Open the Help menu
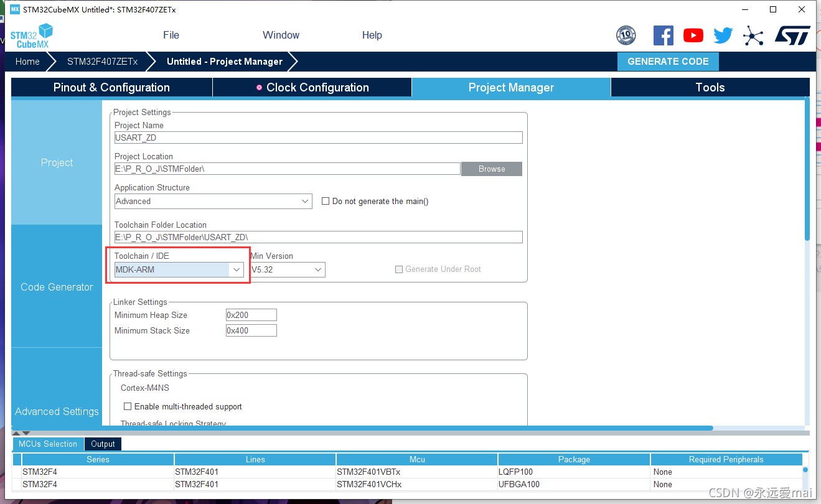The width and height of the screenshot is (821, 504). pyautogui.click(x=372, y=35)
